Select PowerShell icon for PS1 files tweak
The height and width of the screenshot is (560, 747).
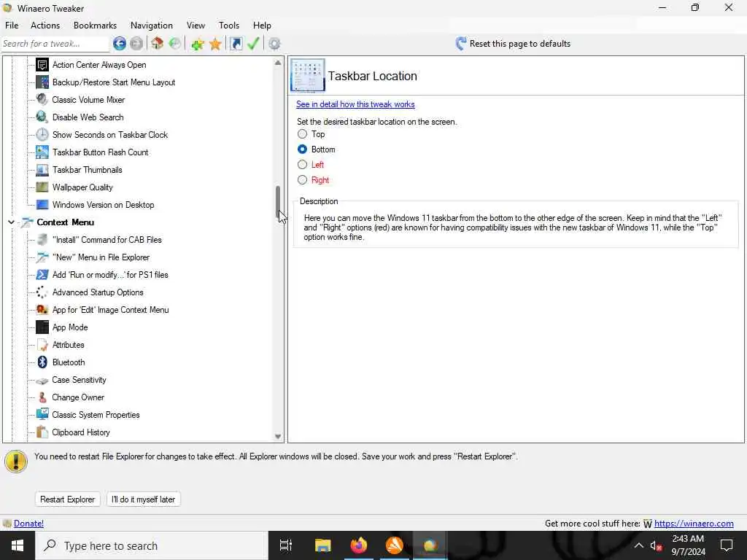(42, 275)
